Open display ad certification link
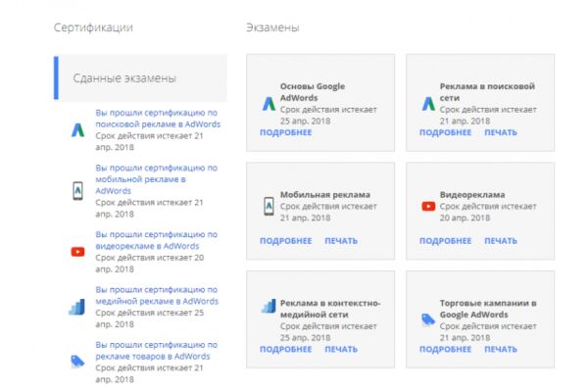The height and width of the screenshot is (392, 588). 157,295
